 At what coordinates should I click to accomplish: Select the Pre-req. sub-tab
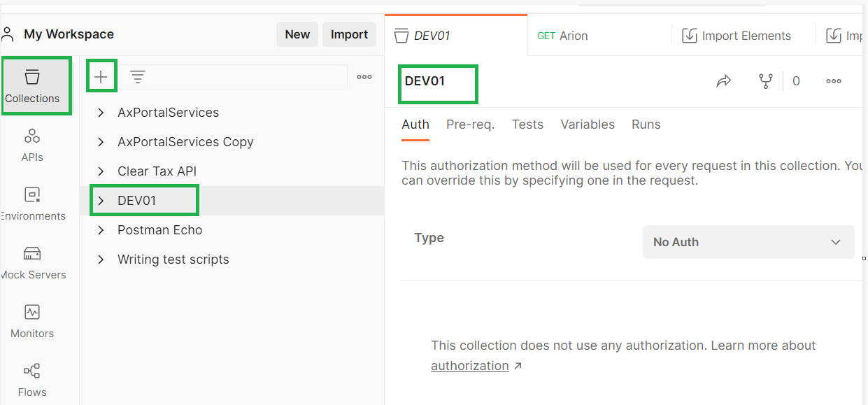pyautogui.click(x=470, y=125)
